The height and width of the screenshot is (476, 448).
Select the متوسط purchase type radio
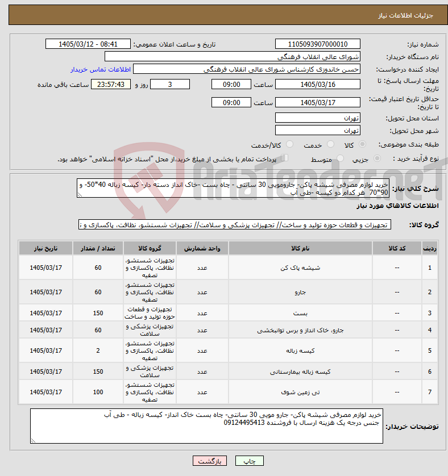(x=340, y=158)
